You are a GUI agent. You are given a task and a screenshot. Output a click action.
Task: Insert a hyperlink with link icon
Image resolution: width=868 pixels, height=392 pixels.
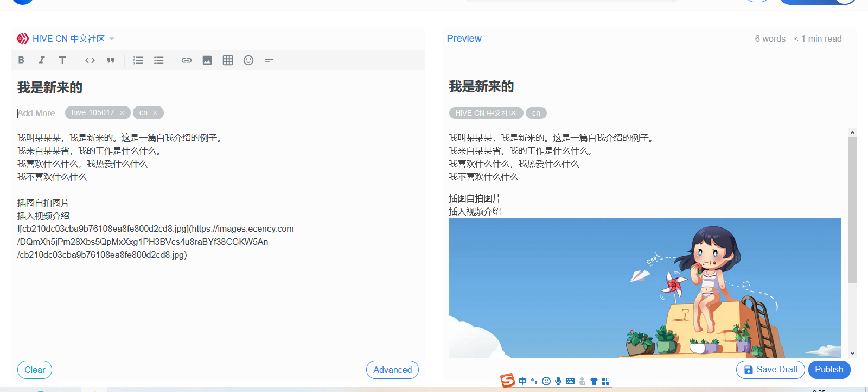point(187,60)
